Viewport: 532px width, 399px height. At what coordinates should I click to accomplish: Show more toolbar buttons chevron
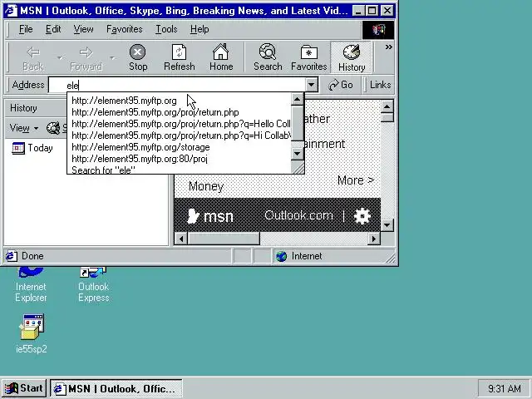click(388, 47)
